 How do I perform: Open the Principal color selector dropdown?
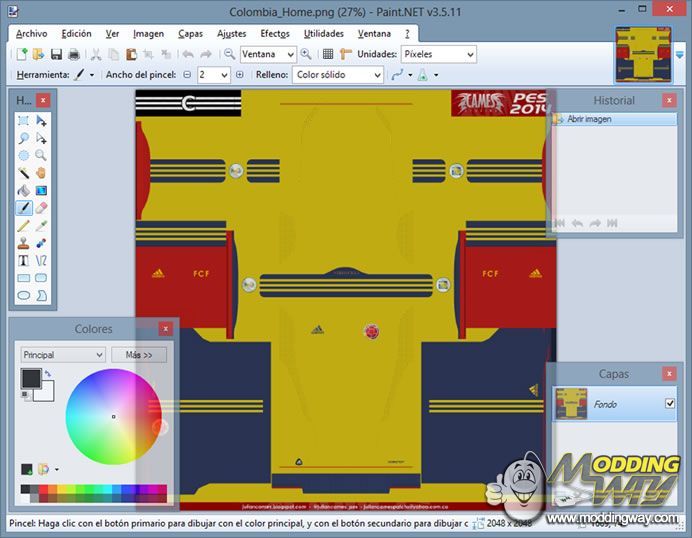pyautogui.click(x=63, y=355)
